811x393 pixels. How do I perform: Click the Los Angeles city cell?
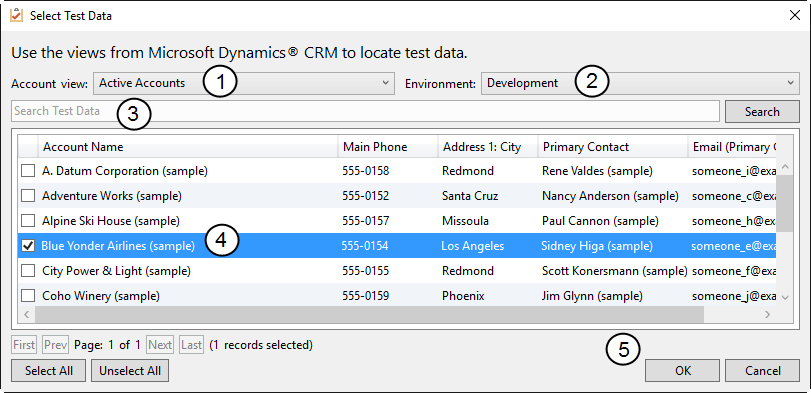click(x=473, y=246)
